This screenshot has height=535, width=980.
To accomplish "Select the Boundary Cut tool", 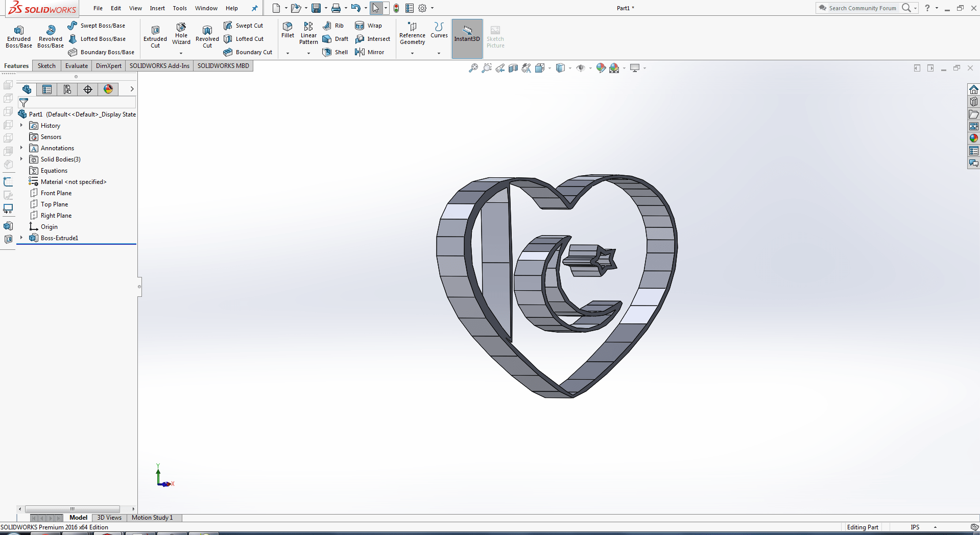I will pyautogui.click(x=248, y=52).
